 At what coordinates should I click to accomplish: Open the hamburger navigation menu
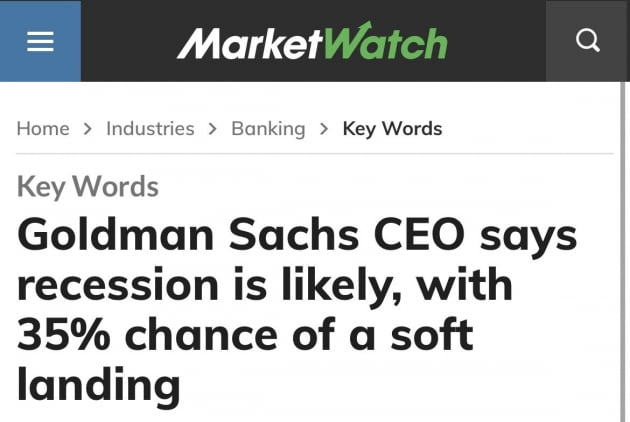click(40, 41)
